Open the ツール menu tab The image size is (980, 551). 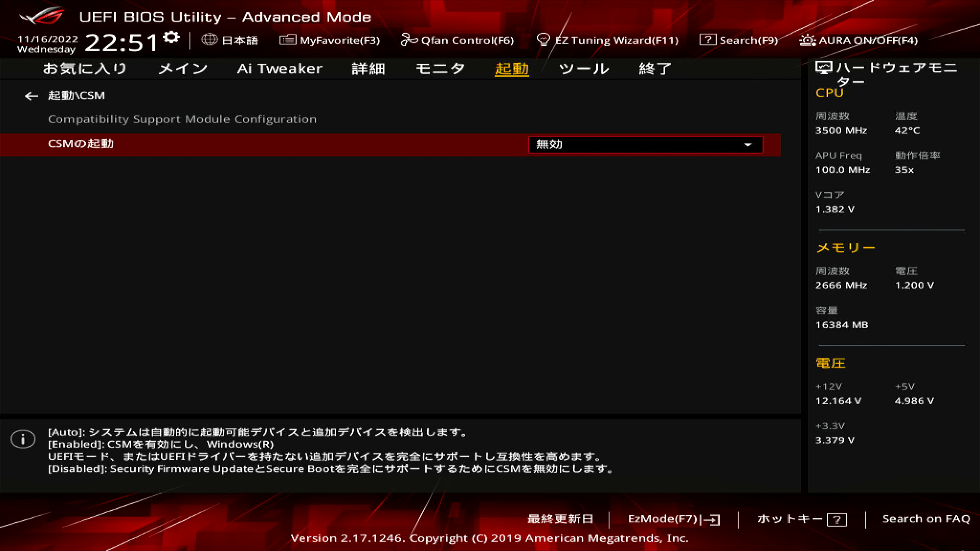coord(583,69)
